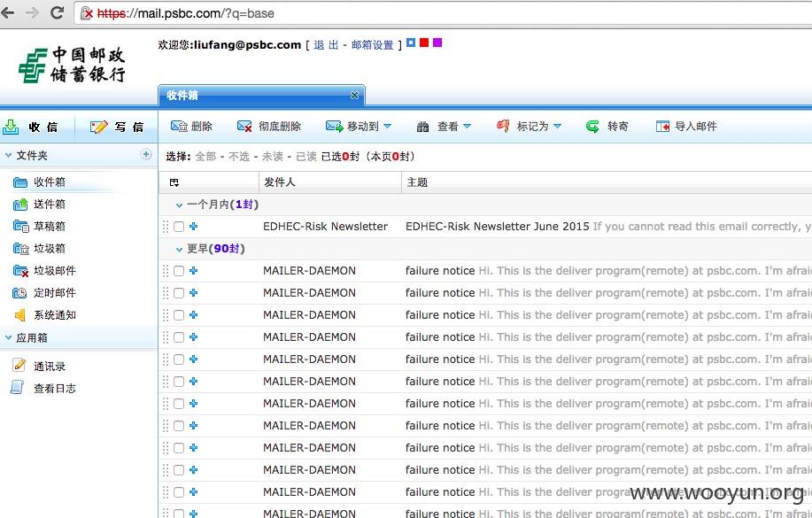The height and width of the screenshot is (518, 812).
Task: Click drag handle on first MAILER-DAEMON row
Action: tap(166, 270)
